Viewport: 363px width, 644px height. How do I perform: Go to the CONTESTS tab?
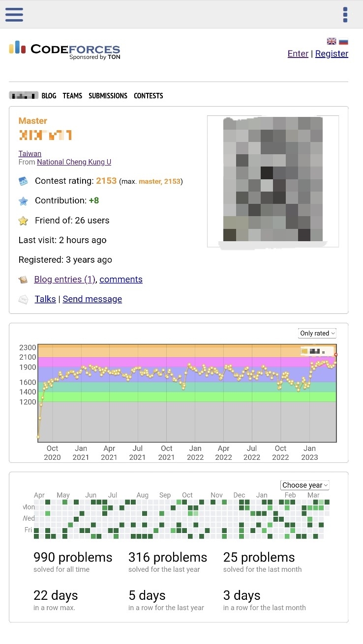click(x=148, y=96)
